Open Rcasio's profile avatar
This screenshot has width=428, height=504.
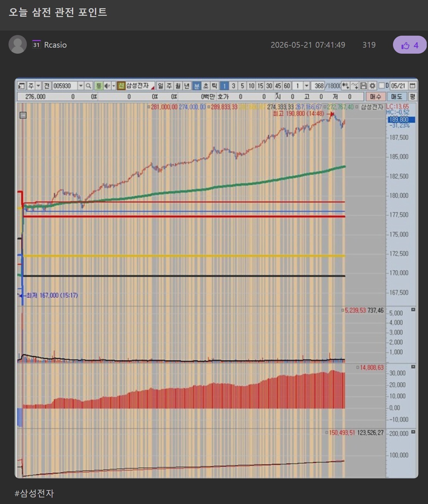(18, 44)
